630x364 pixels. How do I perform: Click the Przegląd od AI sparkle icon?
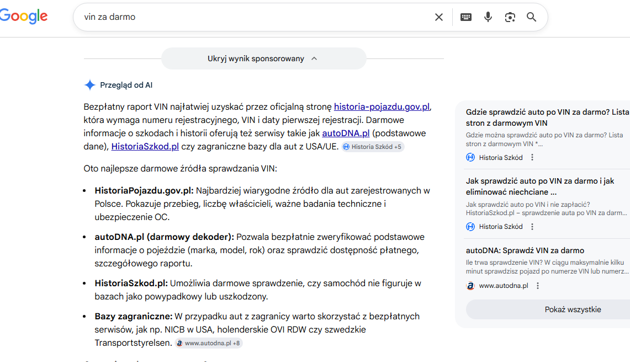pos(89,84)
